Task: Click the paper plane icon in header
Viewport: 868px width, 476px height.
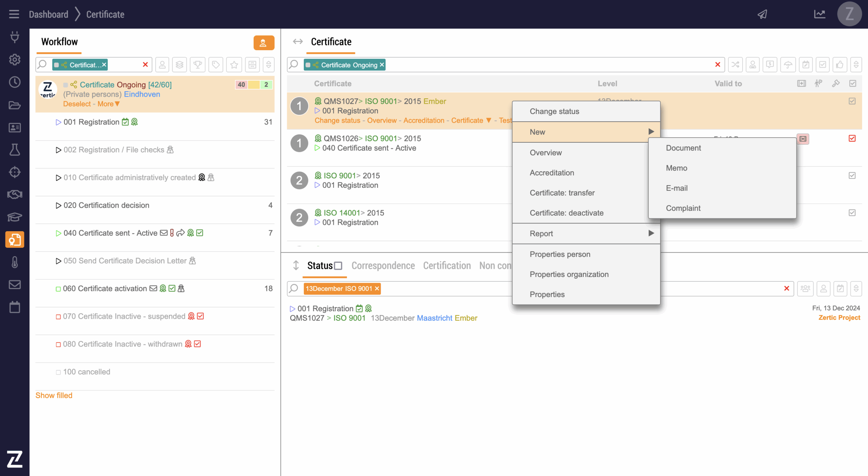Action: click(763, 14)
